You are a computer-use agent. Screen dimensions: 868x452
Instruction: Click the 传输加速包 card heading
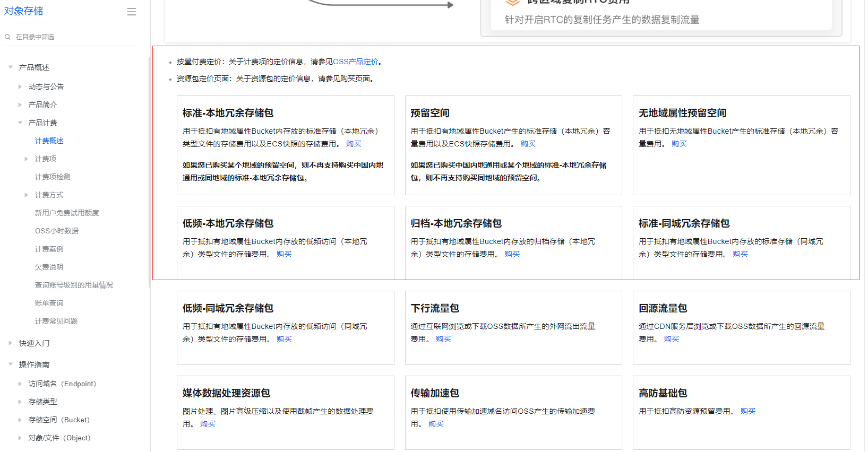pos(435,393)
